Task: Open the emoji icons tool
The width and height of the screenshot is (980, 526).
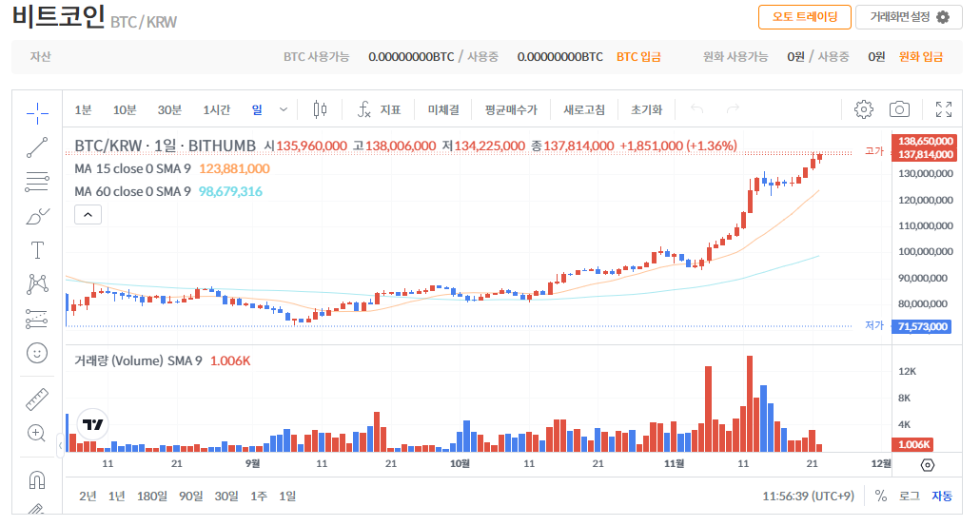Action: click(37, 353)
